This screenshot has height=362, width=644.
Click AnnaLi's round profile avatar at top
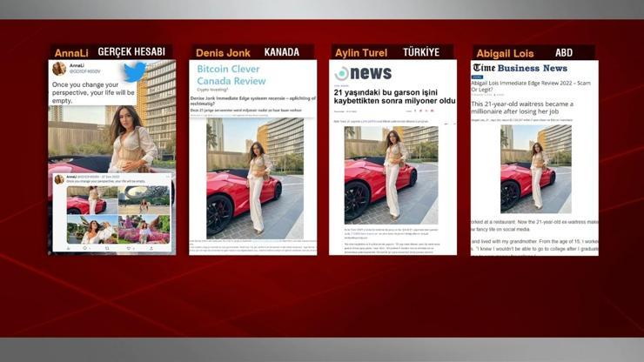[x=59, y=69]
